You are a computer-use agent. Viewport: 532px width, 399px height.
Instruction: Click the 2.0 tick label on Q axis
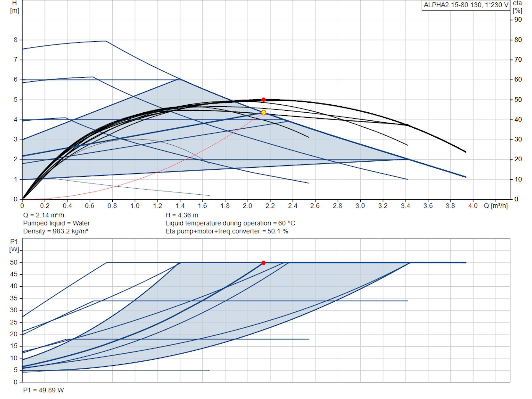pyautogui.click(x=247, y=206)
